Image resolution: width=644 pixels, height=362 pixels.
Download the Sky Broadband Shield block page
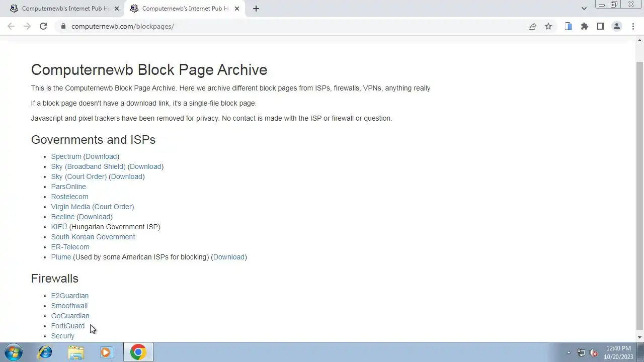145,166
